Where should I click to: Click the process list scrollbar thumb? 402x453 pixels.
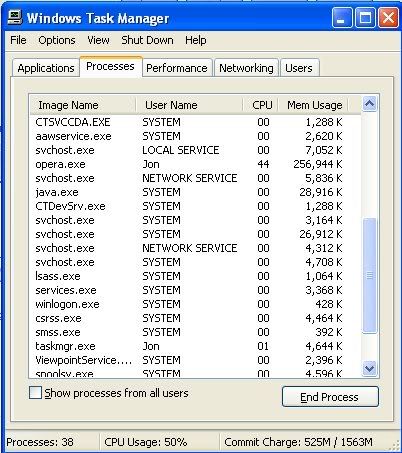(x=369, y=275)
